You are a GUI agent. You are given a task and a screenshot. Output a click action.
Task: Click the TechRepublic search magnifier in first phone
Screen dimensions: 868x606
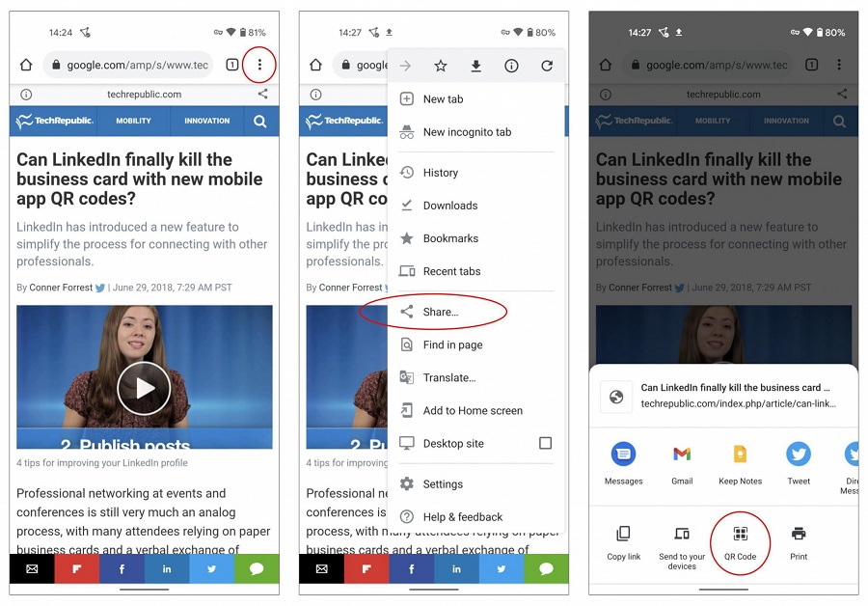(x=260, y=121)
